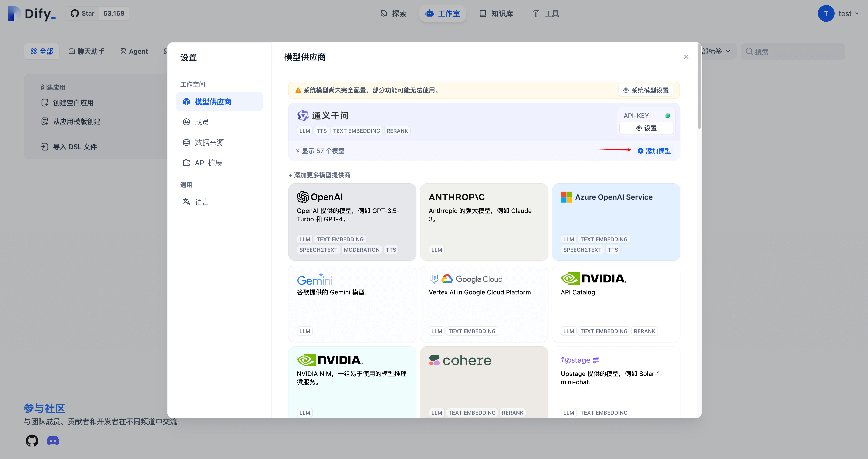Click the 参与社区 heading

44,408
